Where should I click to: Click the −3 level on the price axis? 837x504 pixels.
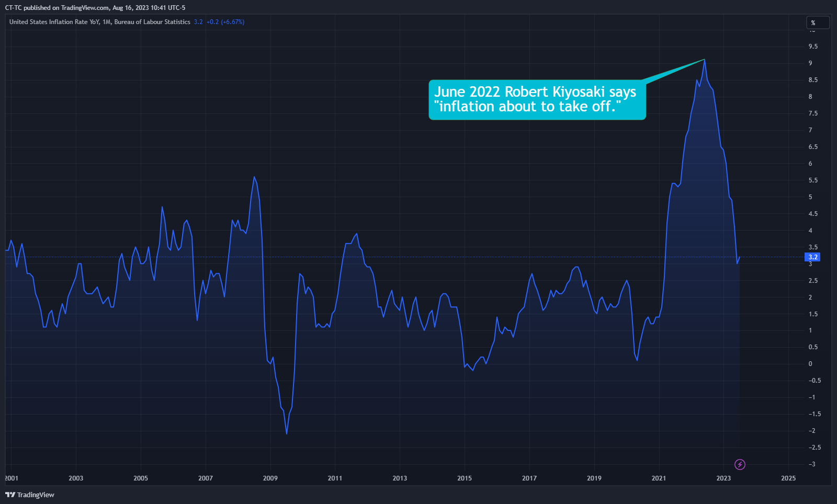coord(812,464)
